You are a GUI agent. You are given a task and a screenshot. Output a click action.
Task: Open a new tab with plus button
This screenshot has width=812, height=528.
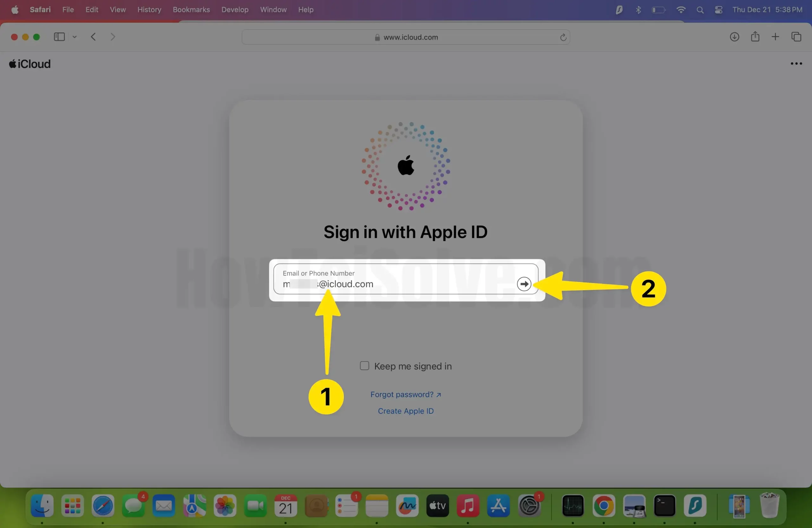point(775,37)
